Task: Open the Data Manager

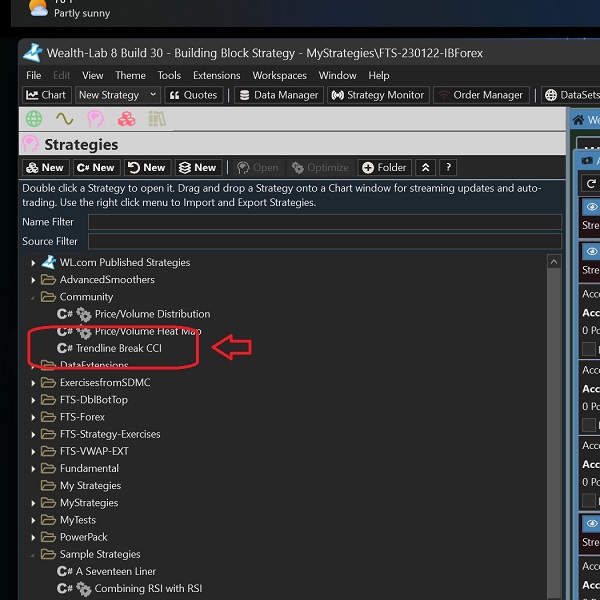Action: click(279, 95)
